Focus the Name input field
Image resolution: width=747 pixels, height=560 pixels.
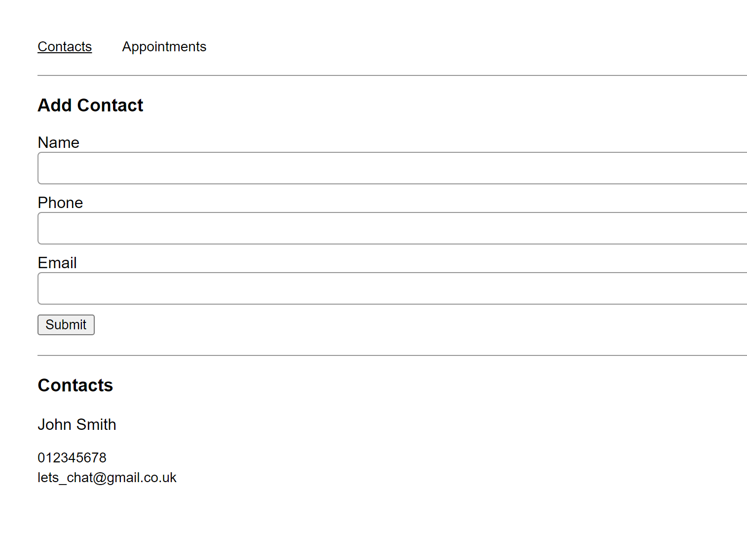point(392,168)
